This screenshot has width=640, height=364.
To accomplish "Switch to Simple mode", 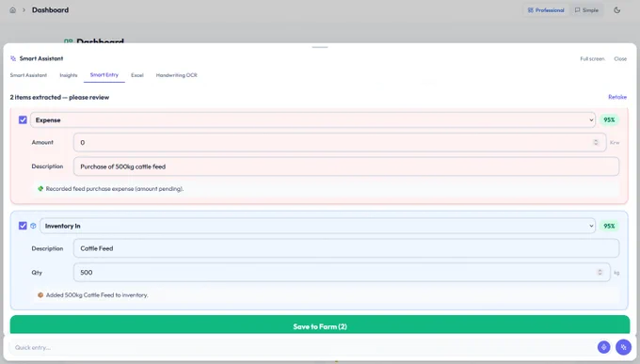I will [586, 10].
